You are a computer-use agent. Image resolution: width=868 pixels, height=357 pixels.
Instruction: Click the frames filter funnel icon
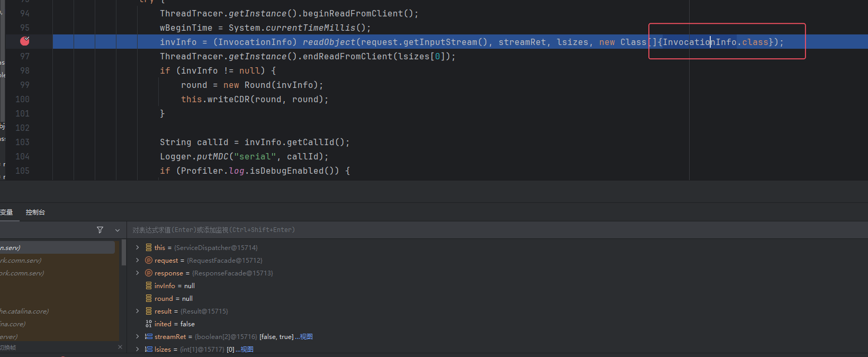pos(100,230)
